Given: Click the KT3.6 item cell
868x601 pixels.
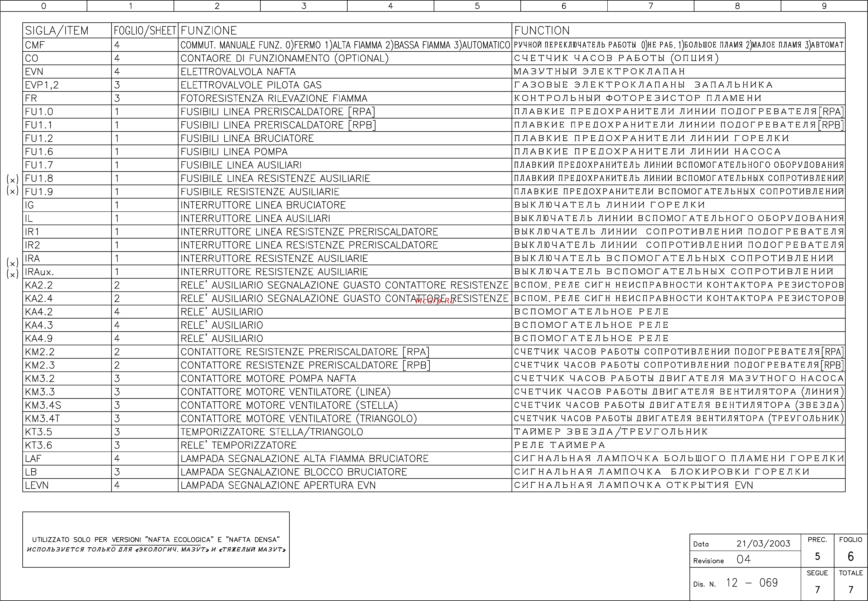Looking at the screenshot, I should coord(67,445).
